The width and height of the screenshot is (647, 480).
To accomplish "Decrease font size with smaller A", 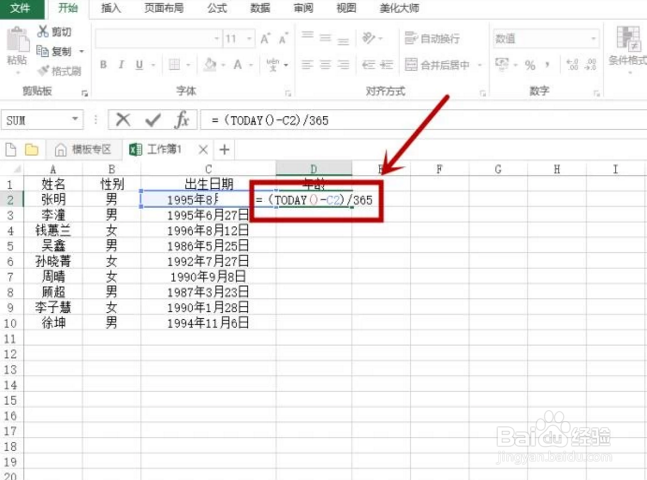I will [x=284, y=39].
